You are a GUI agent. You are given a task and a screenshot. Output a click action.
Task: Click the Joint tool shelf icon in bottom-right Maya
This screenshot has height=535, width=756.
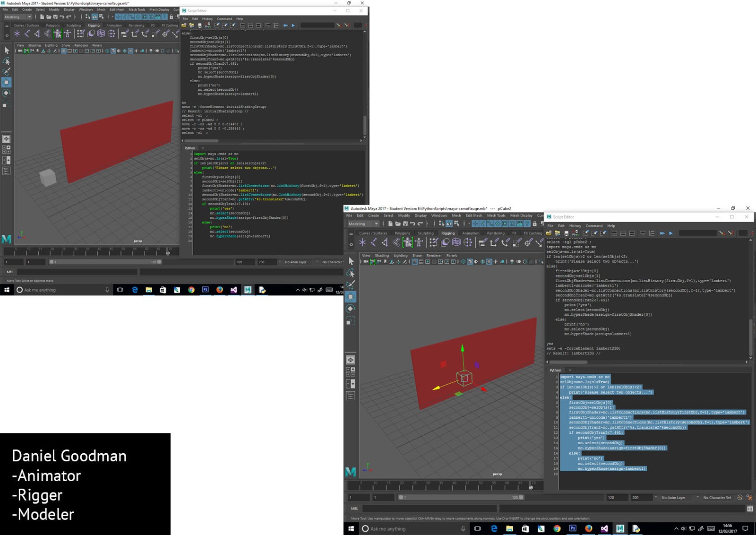click(x=374, y=242)
